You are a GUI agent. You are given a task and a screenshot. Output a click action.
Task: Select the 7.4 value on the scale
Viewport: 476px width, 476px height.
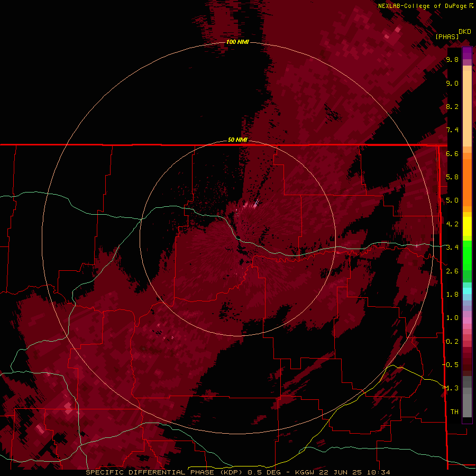pos(452,130)
